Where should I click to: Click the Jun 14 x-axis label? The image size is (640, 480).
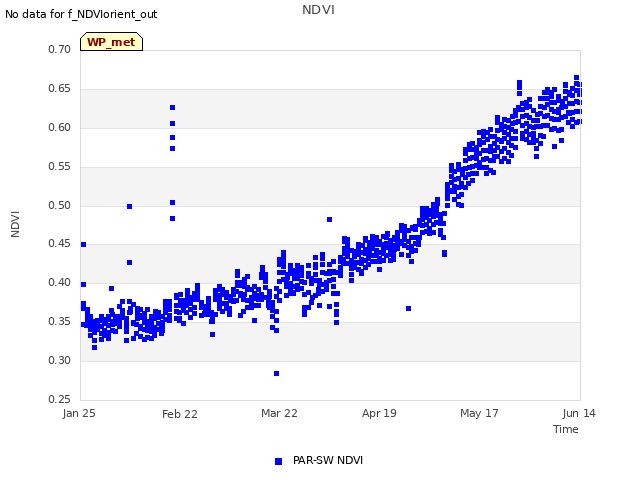579,413
